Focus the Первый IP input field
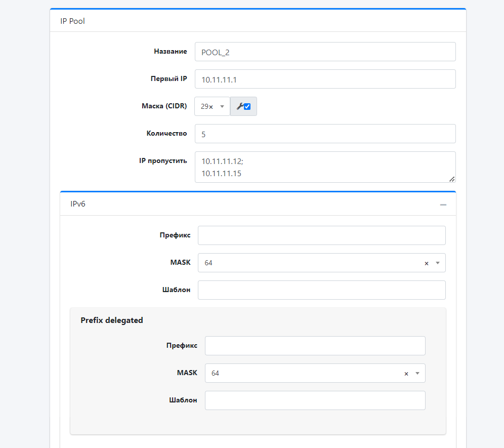This screenshot has width=504, height=448. tap(325, 79)
